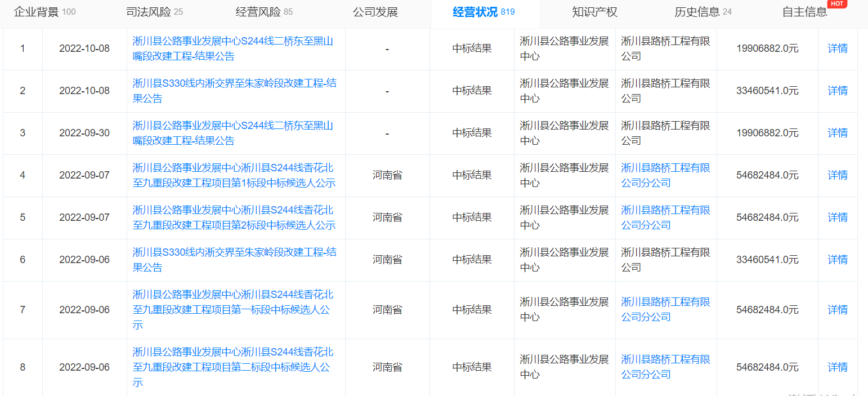
Task: Select date 2022-09-07 in row 4
Action: [84, 175]
